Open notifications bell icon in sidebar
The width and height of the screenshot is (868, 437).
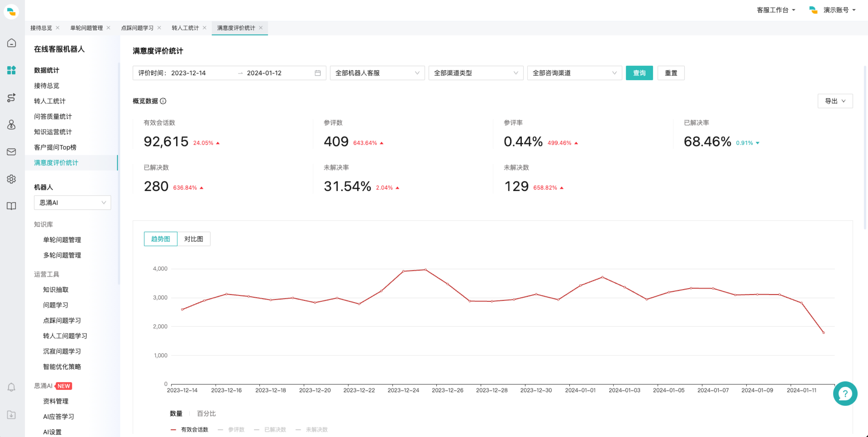11,387
